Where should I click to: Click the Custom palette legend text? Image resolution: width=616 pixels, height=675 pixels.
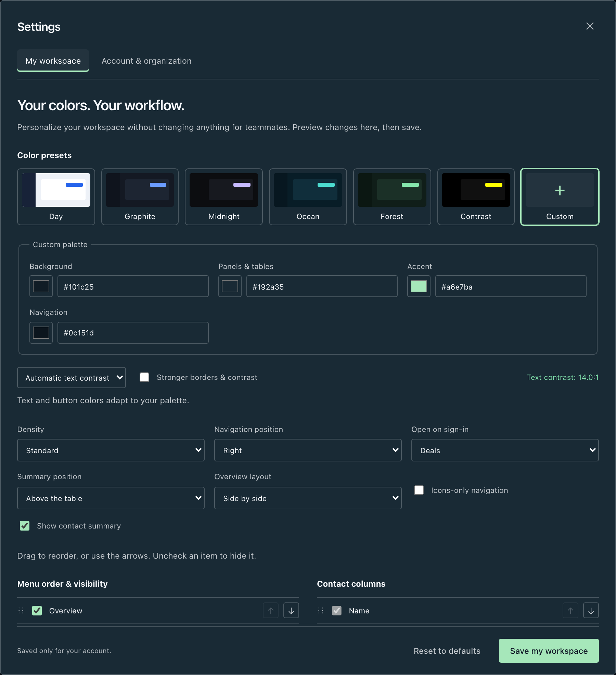point(60,244)
